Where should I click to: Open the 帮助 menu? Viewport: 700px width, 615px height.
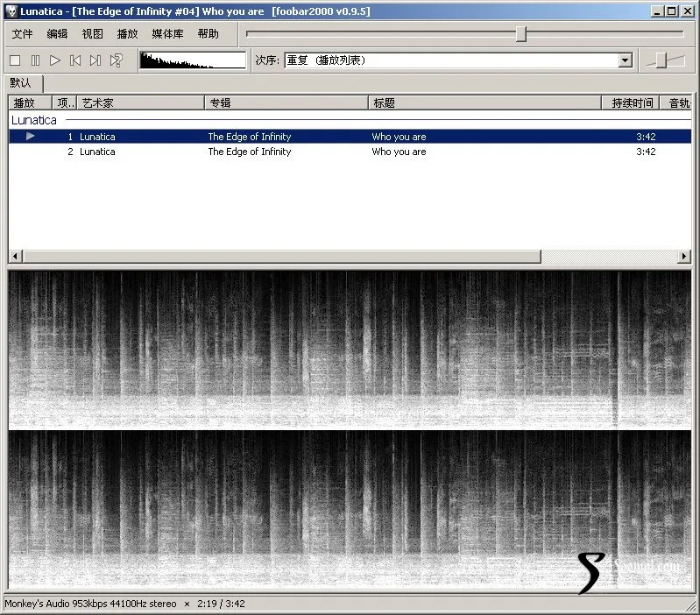click(208, 34)
